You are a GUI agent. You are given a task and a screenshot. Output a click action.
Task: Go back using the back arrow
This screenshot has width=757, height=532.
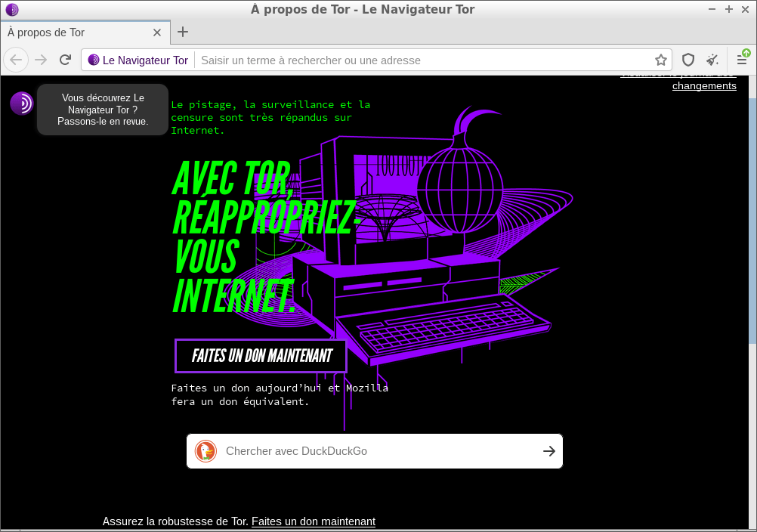point(16,60)
